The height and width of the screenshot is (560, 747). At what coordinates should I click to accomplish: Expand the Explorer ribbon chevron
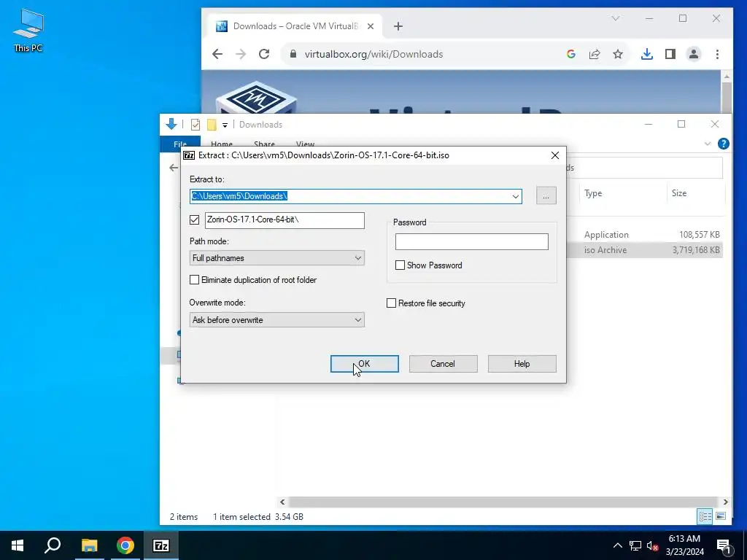point(708,144)
